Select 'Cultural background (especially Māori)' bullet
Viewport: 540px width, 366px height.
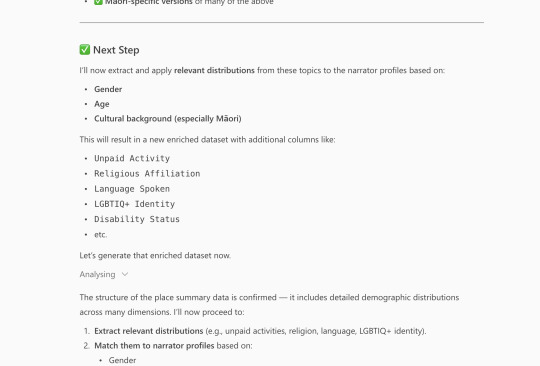tap(168, 119)
